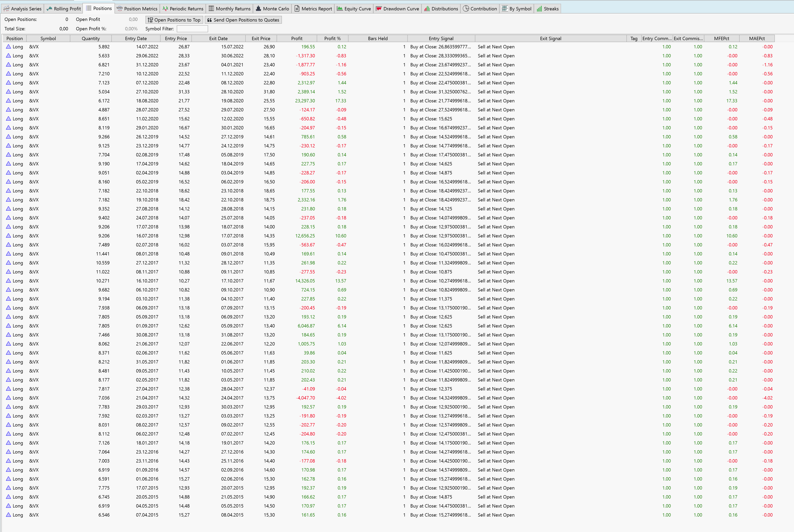
Task: Click the Open Positions to Top icon
Action: tap(150, 20)
